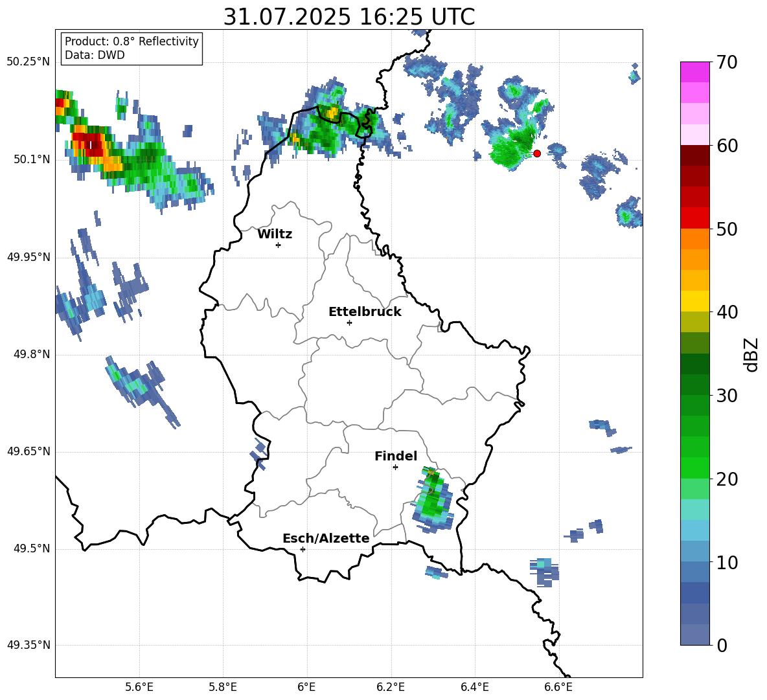The width and height of the screenshot is (767, 700).
Task: Click the 49.95°N latitude label
Action: [29, 257]
